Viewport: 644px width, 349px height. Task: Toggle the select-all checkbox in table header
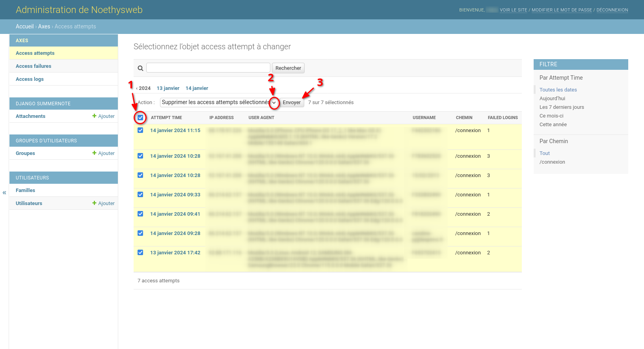click(140, 118)
